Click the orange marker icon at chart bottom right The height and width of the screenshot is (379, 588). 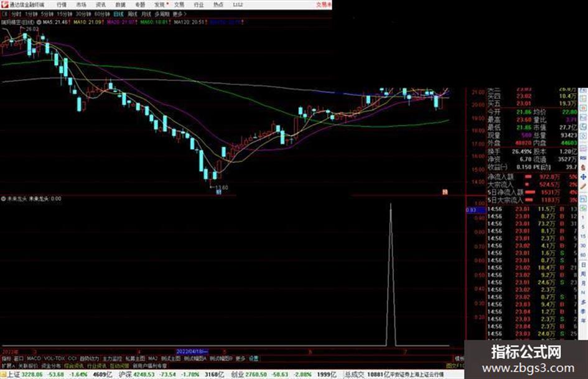(x=445, y=192)
